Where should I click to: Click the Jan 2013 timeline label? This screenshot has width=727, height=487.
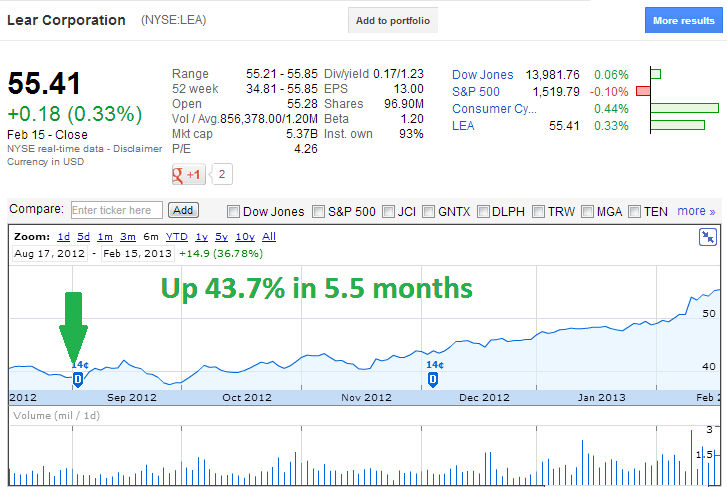[601, 397]
